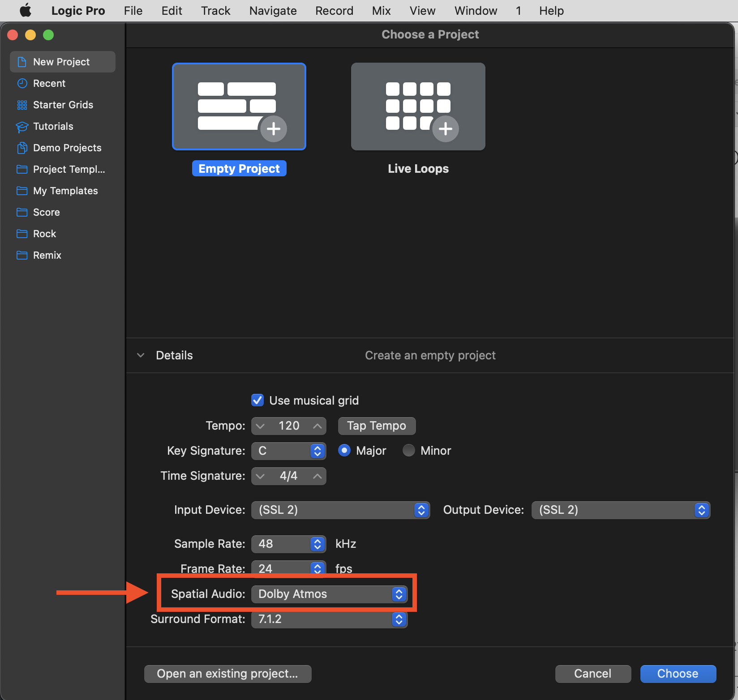Click the Rock folder icon

tap(22, 234)
